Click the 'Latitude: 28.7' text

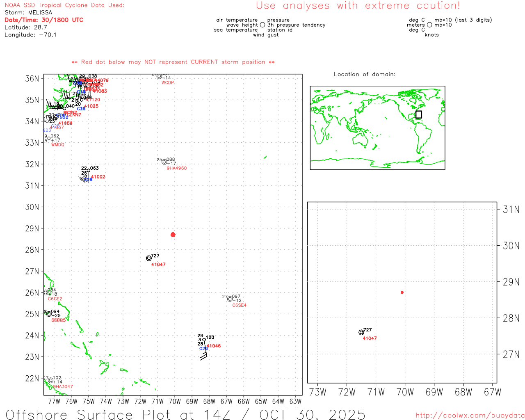click(x=26, y=27)
